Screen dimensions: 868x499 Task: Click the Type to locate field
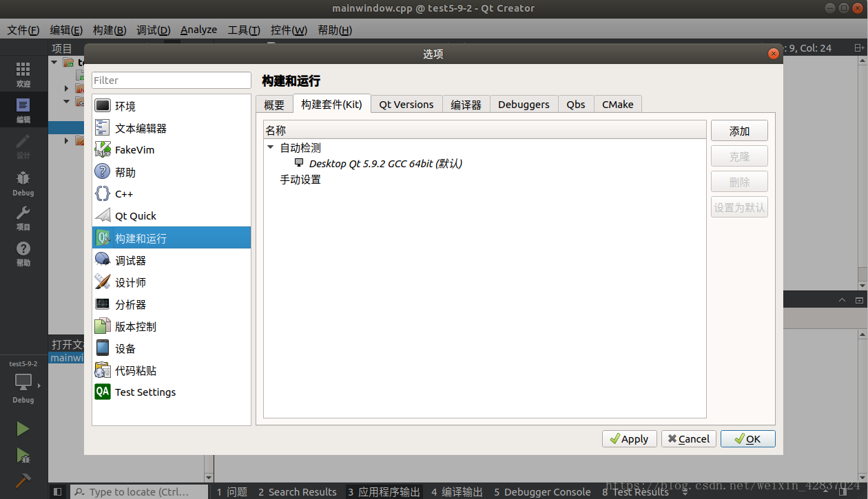pyautogui.click(x=139, y=491)
